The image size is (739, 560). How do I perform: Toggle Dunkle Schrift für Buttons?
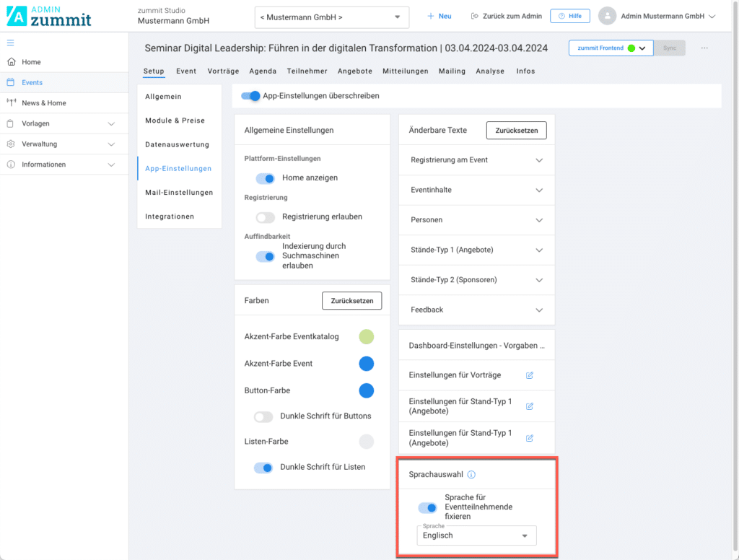[263, 416]
